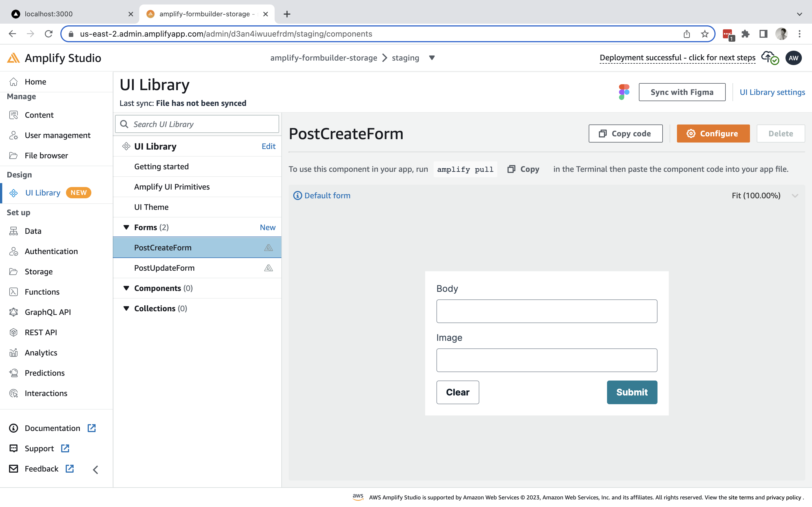Image resolution: width=812 pixels, height=507 pixels.
Task: Click the deployment status cloud icon
Action: (x=768, y=57)
